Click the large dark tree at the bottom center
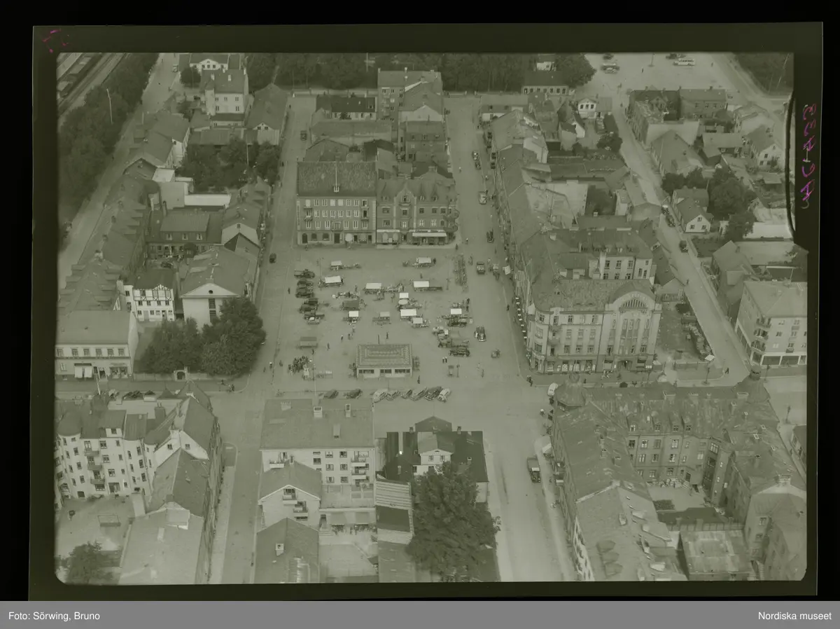840x629 pixels. (x=449, y=522)
